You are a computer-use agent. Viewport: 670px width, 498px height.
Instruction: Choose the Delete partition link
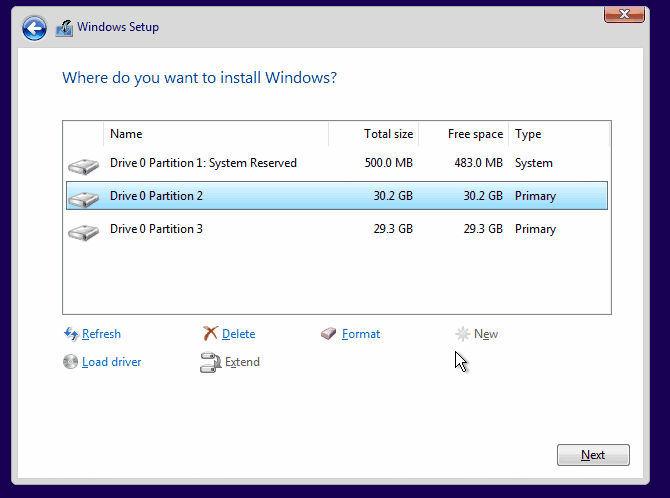238,334
